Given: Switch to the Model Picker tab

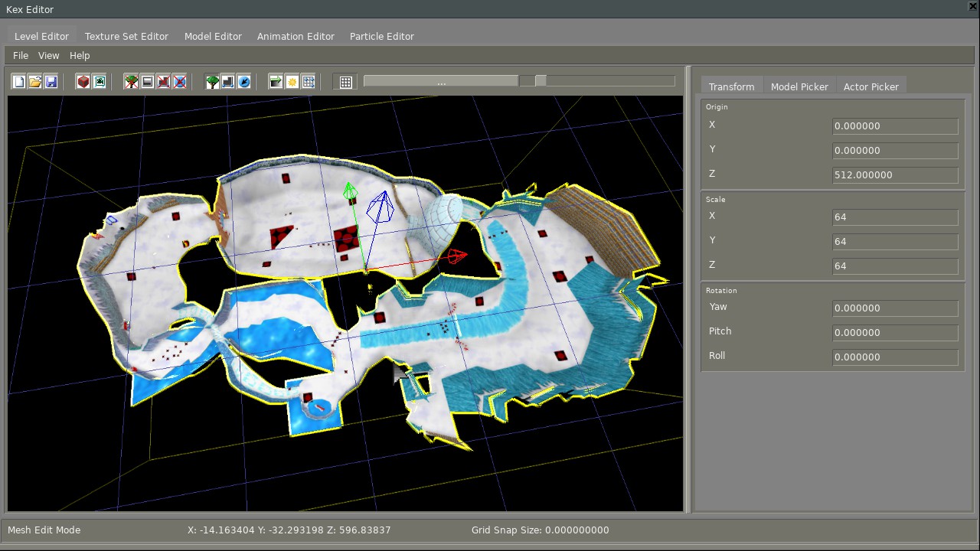Looking at the screenshot, I should click(799, 86).
